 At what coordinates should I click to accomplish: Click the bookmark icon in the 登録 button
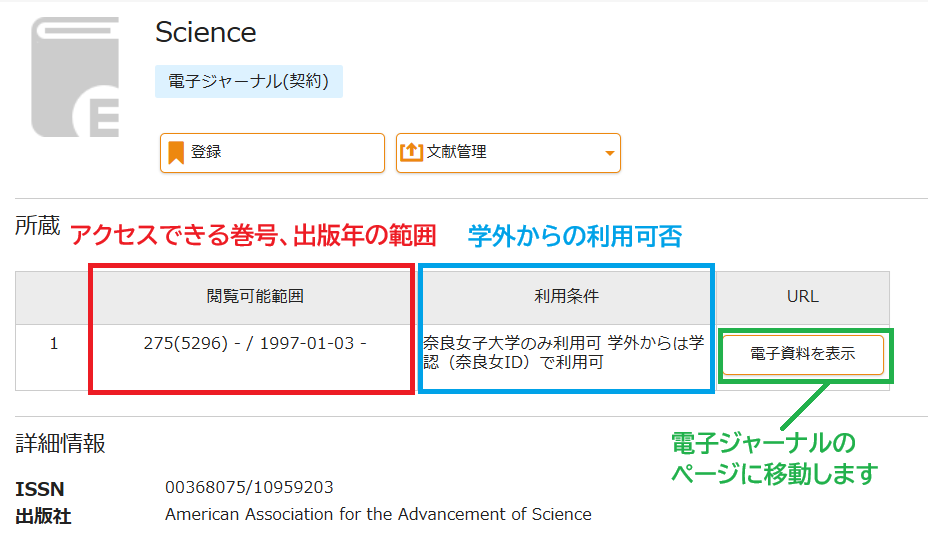pos(176,153)
